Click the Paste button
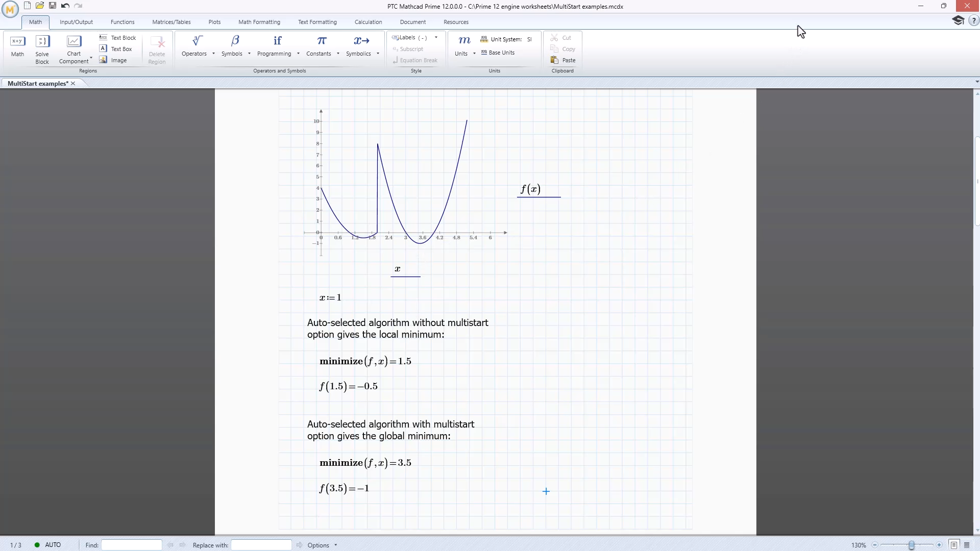The height and width of the screenshot is (551, 980). 563,60
